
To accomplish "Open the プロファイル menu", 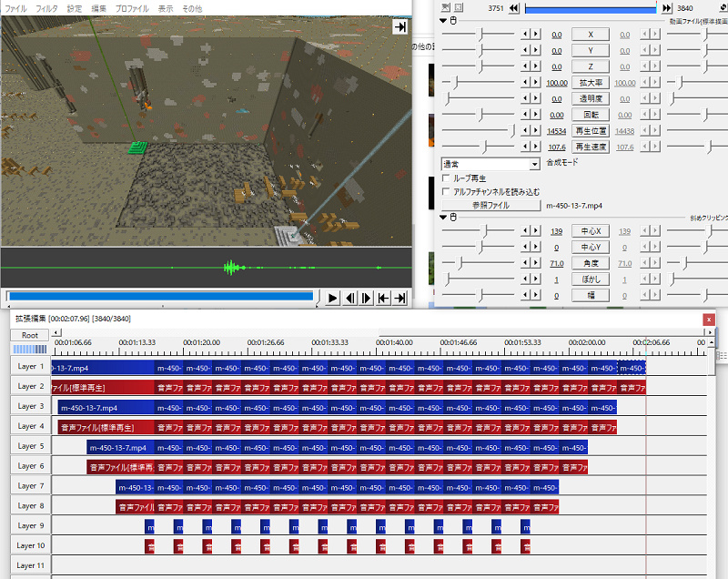I will tap(132, 8).
